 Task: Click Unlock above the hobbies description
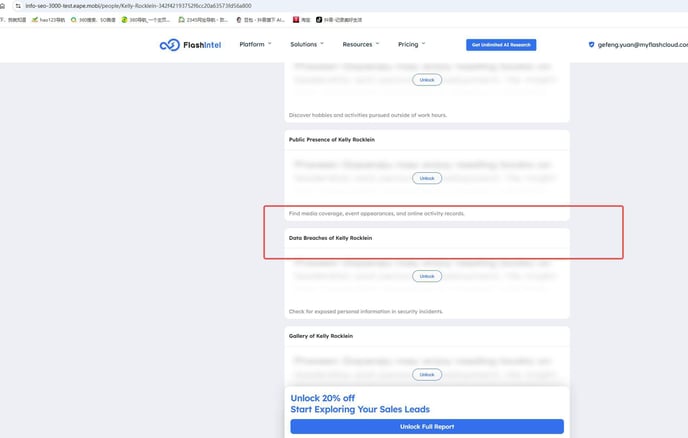click(427, 80)
